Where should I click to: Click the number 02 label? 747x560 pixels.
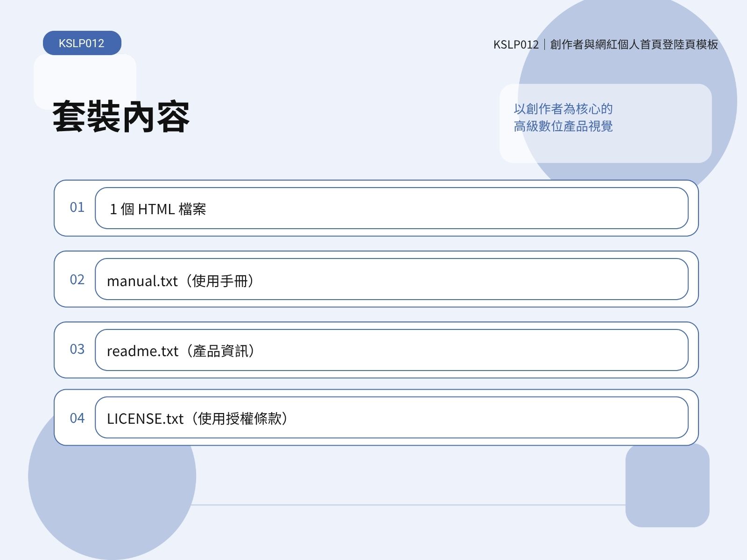[x=77, y=280]
